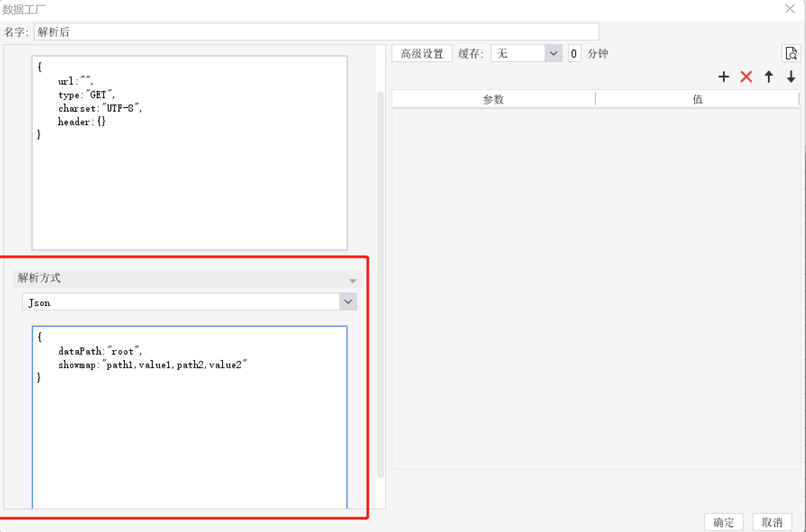
Task: Click the 确定 confirm button
Action: (723, 522)
